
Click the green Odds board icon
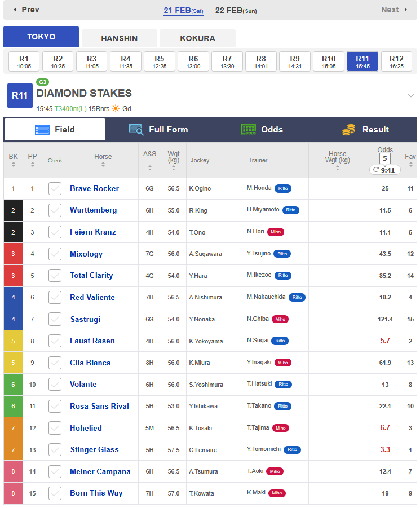point(249,130)
